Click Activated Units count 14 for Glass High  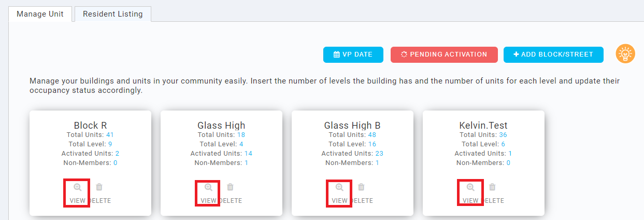(248, 154)
